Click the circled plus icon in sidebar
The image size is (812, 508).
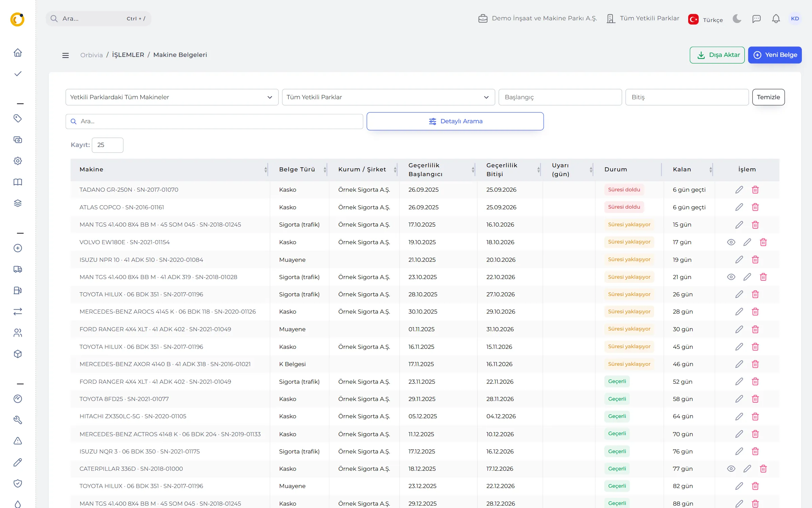pyautogui.click(x=18, y=248)
